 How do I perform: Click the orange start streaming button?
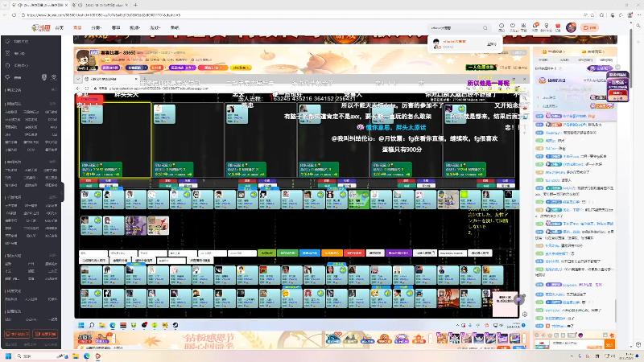click(x=590, y=27)
